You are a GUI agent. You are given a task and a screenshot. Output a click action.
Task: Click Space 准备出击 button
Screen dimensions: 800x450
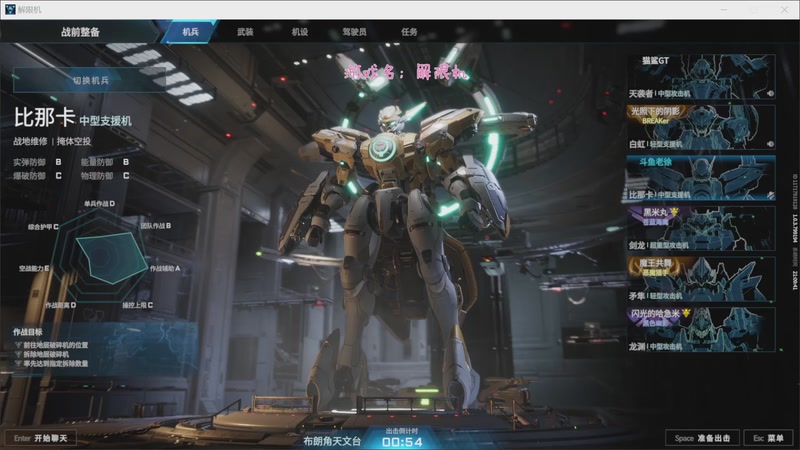tap(702, 438)
